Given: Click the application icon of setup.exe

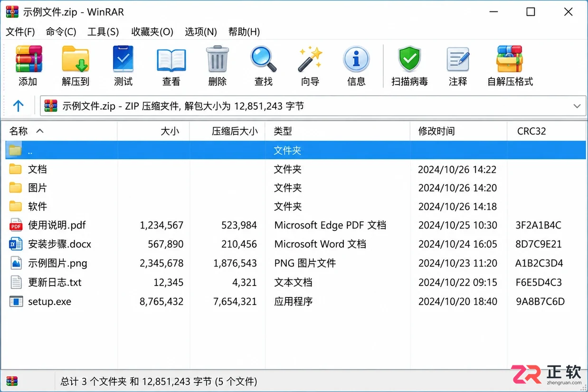Looking at the screenshot, I should point(16,301).
